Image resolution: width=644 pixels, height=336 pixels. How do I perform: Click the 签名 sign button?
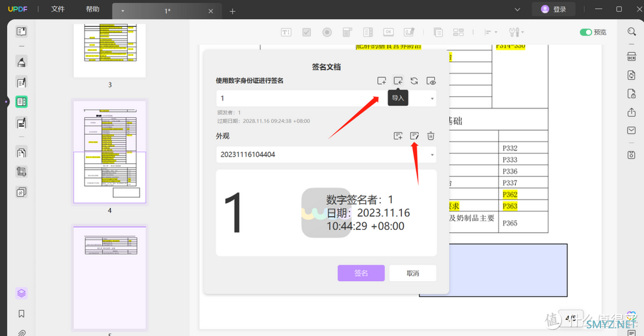(x=361, y=273)
